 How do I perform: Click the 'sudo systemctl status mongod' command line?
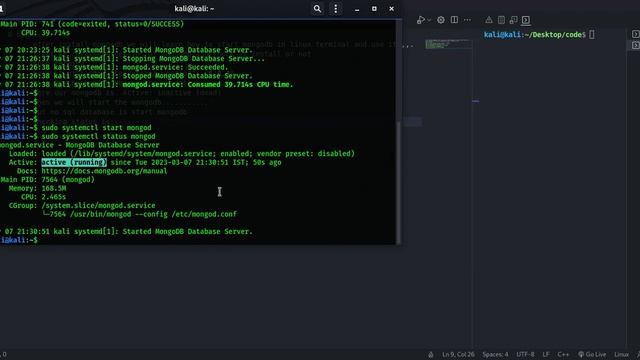98,136
